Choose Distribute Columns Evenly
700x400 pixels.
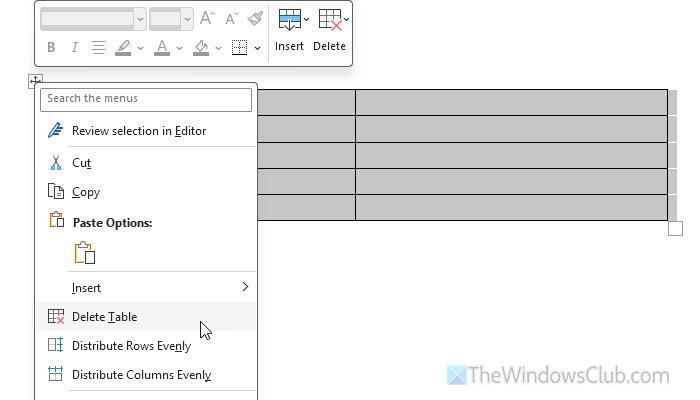click(x=146, y=375)
